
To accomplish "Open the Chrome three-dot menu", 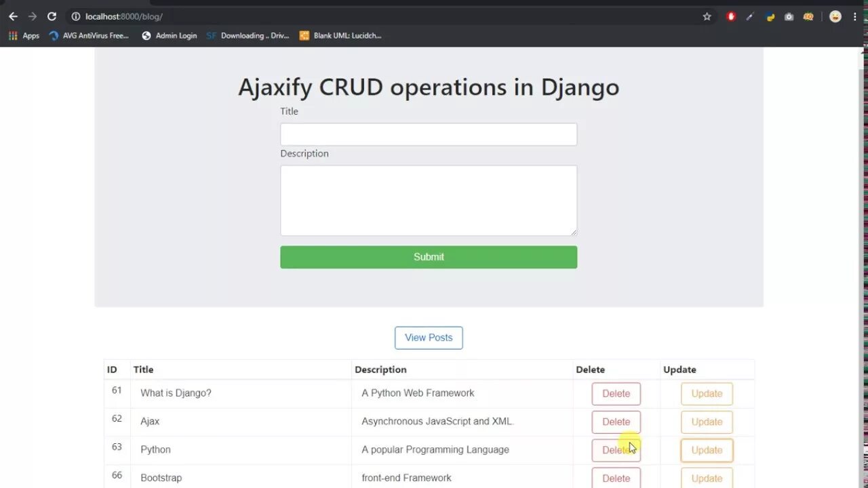I will (855, 16).
